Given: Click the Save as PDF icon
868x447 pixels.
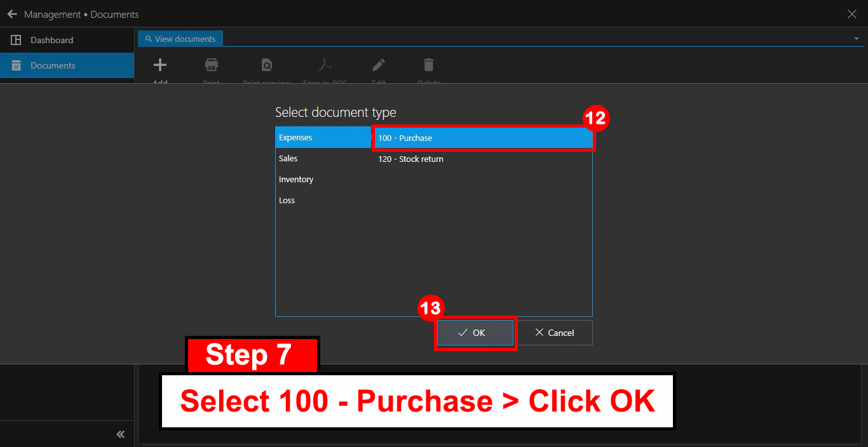Looking at the screenshot, I should coord(325,65).
